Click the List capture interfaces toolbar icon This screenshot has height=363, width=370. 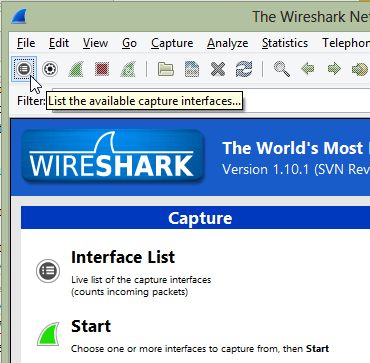tap(24, 69)
